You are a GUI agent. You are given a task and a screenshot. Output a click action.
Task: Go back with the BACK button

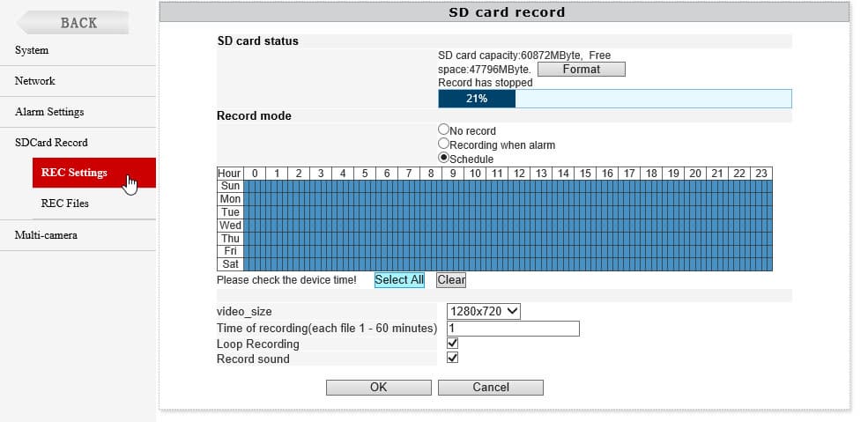tap(73, 23)
